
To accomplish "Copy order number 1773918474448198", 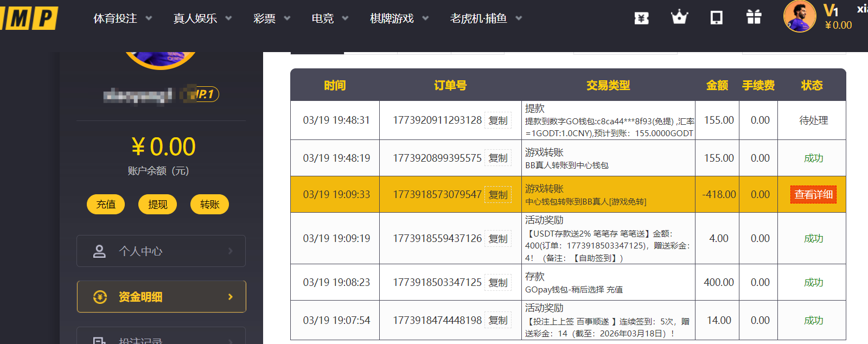I will 498,320.
